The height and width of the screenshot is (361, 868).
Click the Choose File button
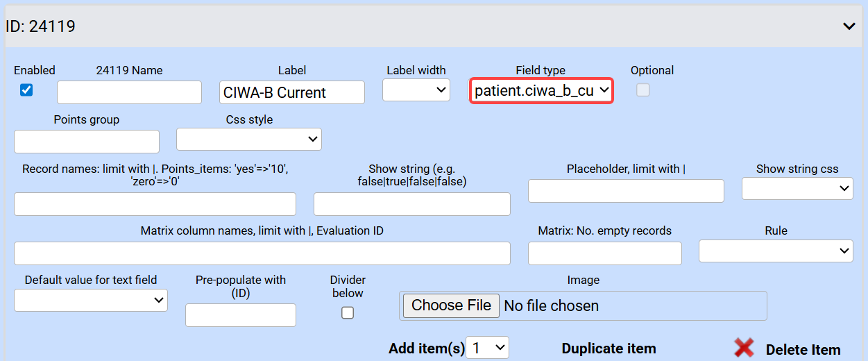pyautogui.click(x=451, y=305)
